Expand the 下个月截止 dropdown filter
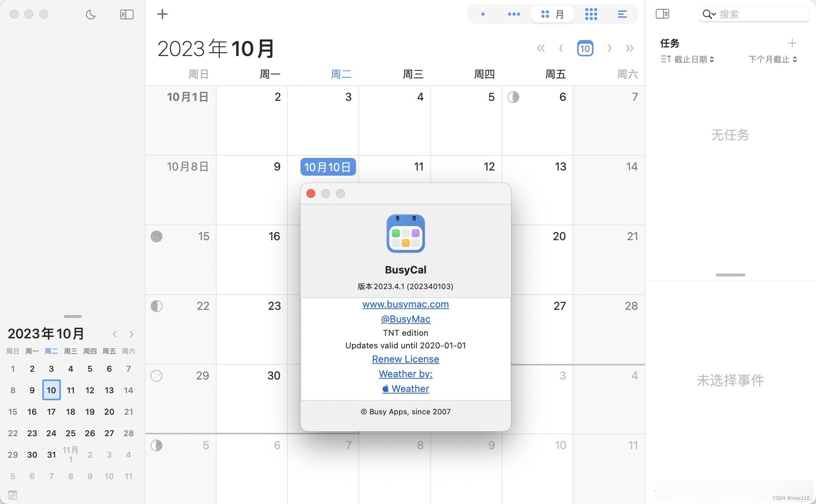Viewport: 816px width, 504px height. click(x=772, y=59)
